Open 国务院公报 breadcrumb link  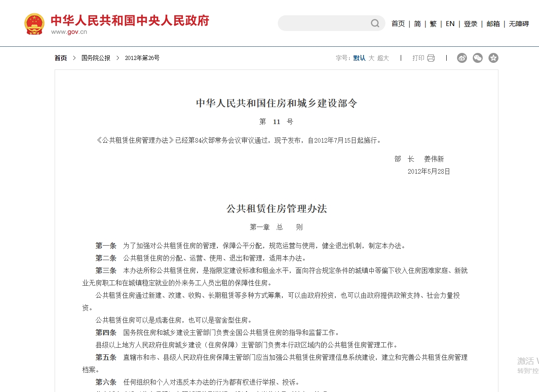click(x=96, y=58)
